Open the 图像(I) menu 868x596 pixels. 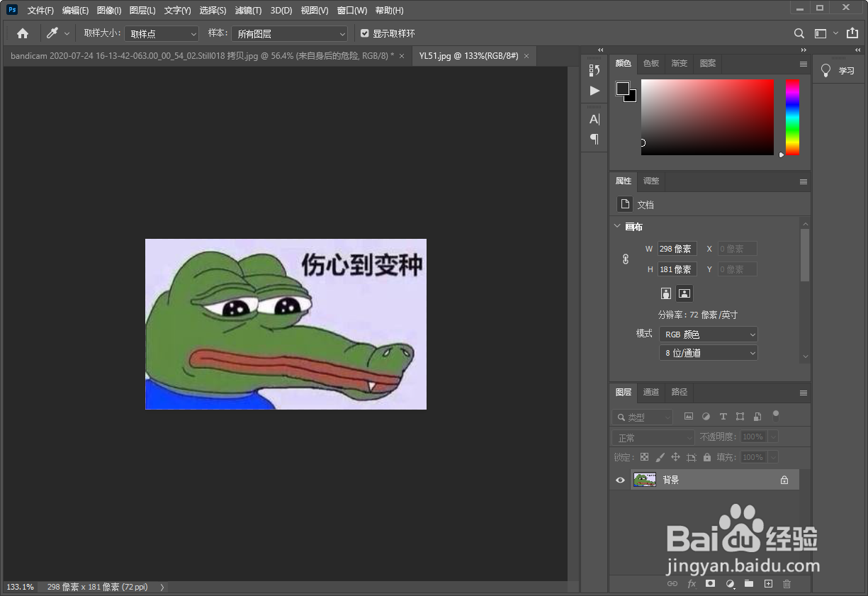coord(109,11)
